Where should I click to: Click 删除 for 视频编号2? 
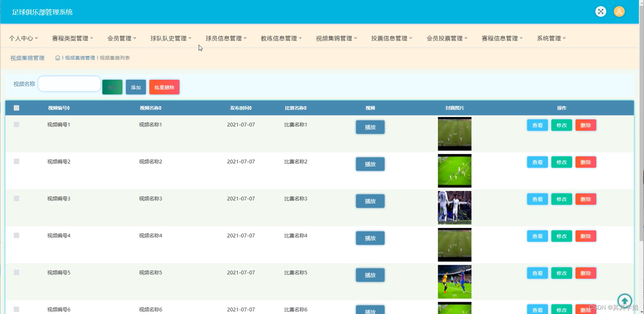[586, 162]
